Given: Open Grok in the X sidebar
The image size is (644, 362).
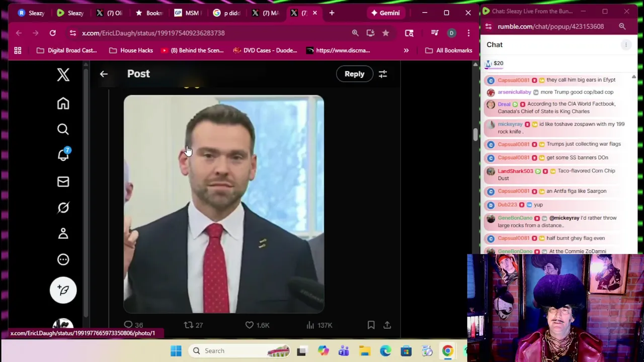Looking at the screenshot, I should click(x=63, y=208).
